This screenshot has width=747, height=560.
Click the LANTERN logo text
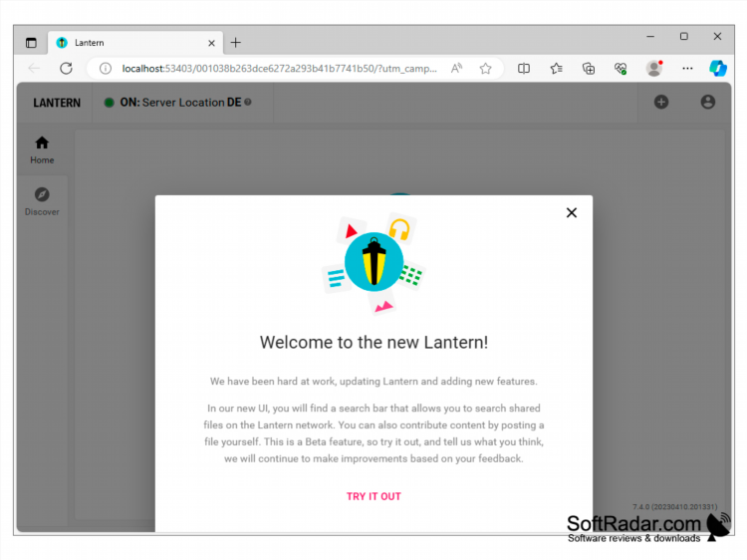pos(57,103)
